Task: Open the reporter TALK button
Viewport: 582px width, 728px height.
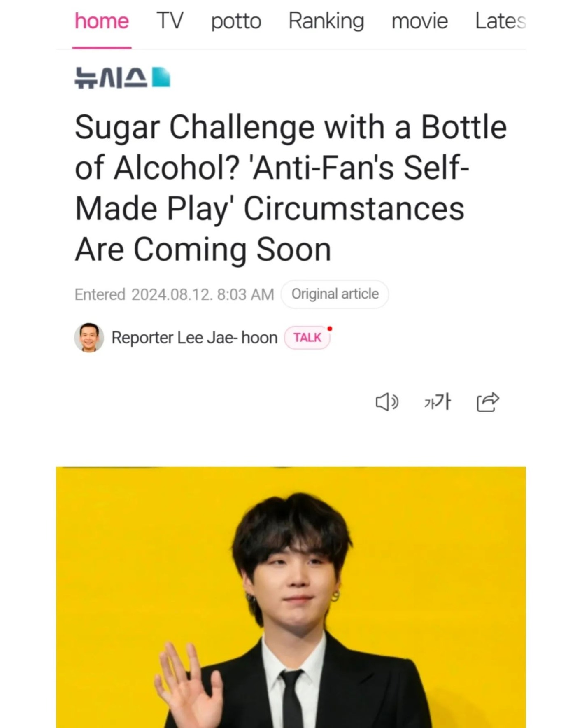Action: pos(307,338)
